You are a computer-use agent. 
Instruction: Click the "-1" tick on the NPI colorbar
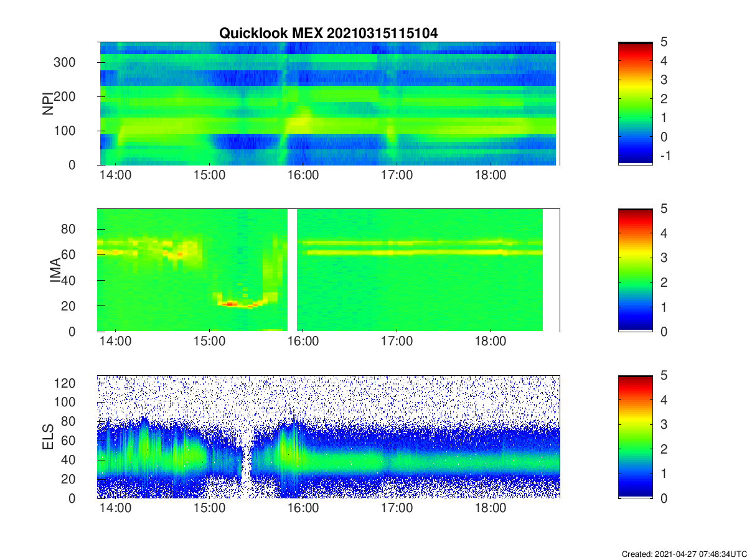[665, 156]
